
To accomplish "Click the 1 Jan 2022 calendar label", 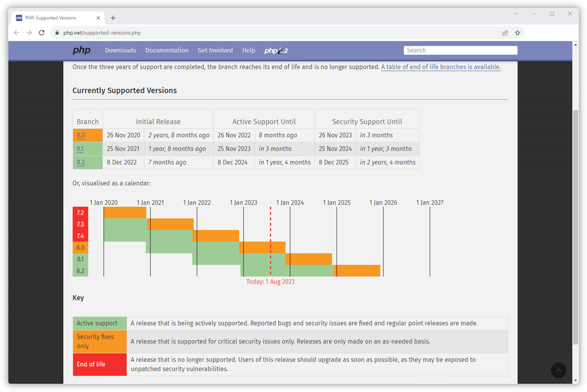I will (x=197, y=202).
